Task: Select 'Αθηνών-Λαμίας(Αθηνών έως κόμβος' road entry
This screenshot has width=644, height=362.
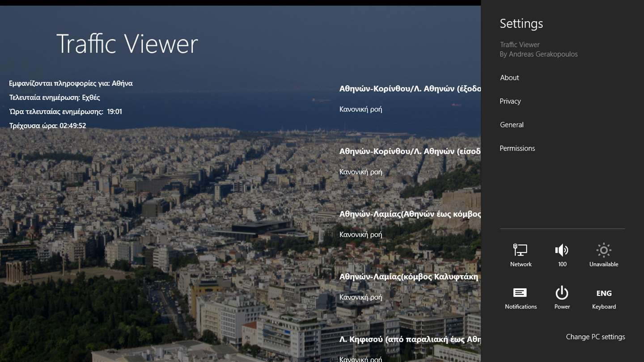Action: (x=410, y=214)
